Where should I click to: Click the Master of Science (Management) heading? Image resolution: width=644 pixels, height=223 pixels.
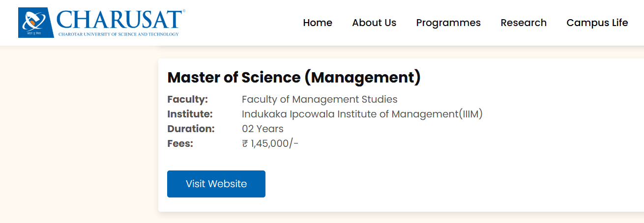[x=294, y=78]
